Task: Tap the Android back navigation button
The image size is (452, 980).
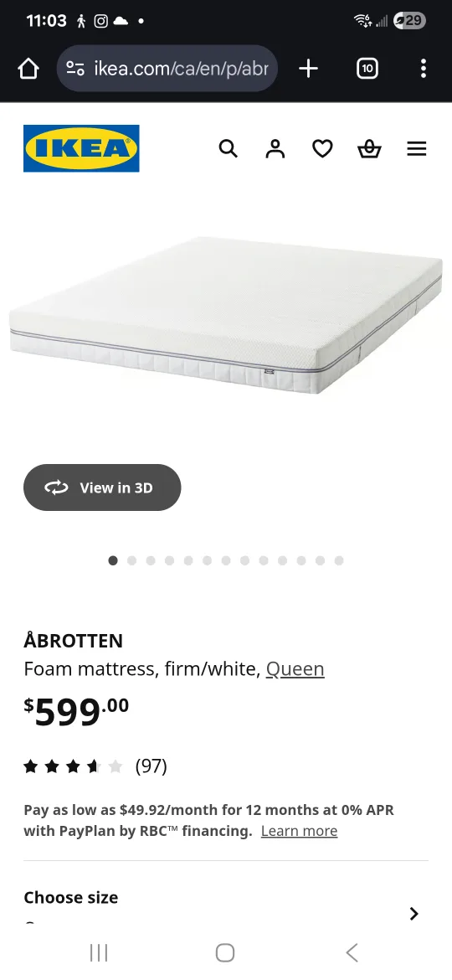Action: coord(352,952)
